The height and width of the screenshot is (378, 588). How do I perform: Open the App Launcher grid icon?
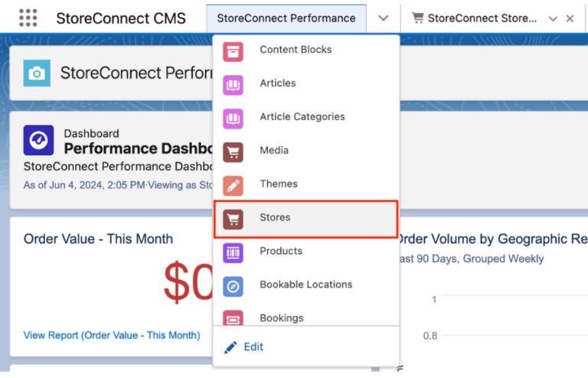28,18
